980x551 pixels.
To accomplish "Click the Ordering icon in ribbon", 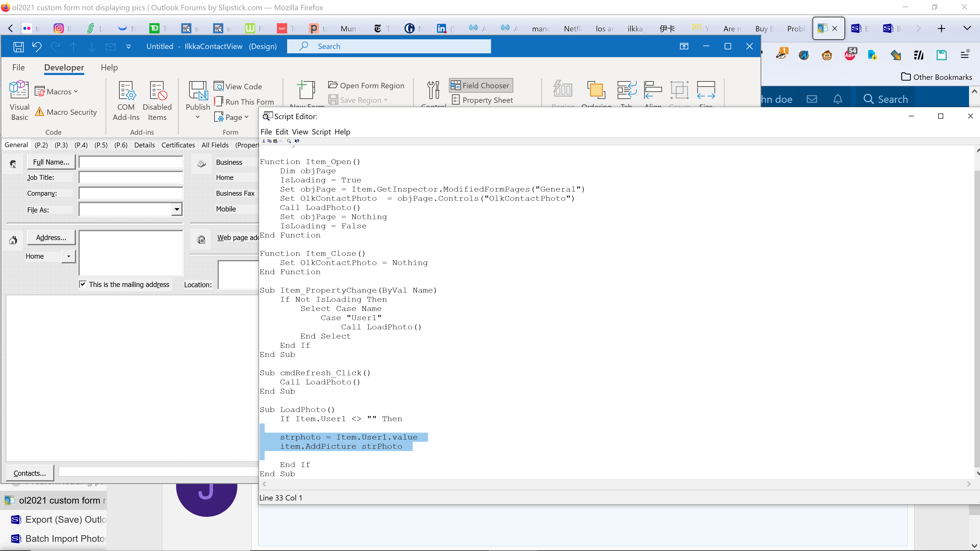I will click(596, 90).
